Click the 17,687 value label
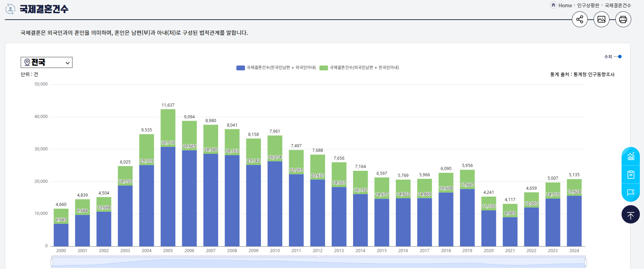Image resolution: width=644 pixels, height=269 pixels. [x=467, y=185]
